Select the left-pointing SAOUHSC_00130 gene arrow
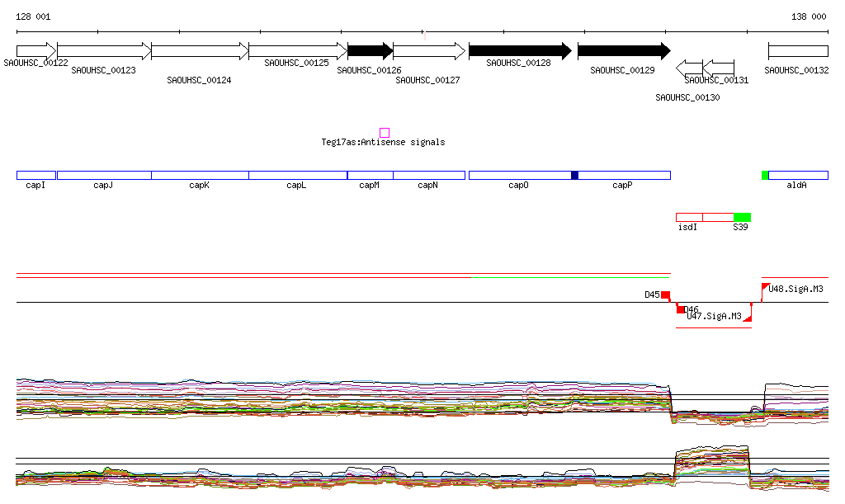Screen dimensions: 845x504 (689, 67)
